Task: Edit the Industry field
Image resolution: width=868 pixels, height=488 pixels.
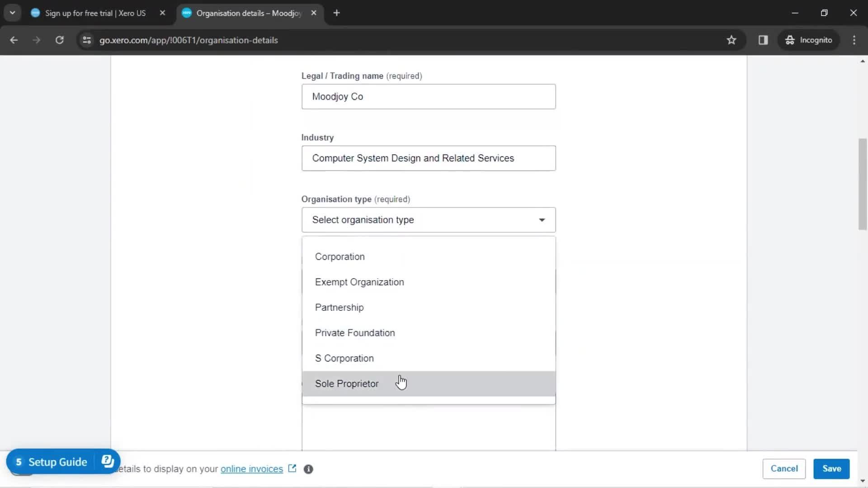Action: pyautogui.click(x=429, y=158)
